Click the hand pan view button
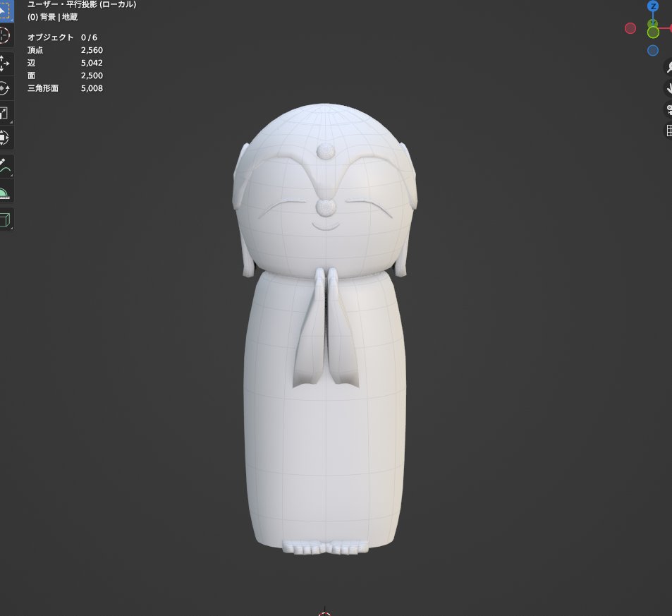The width and height of the screenshot is (672, 616). (x=669, y=88)
